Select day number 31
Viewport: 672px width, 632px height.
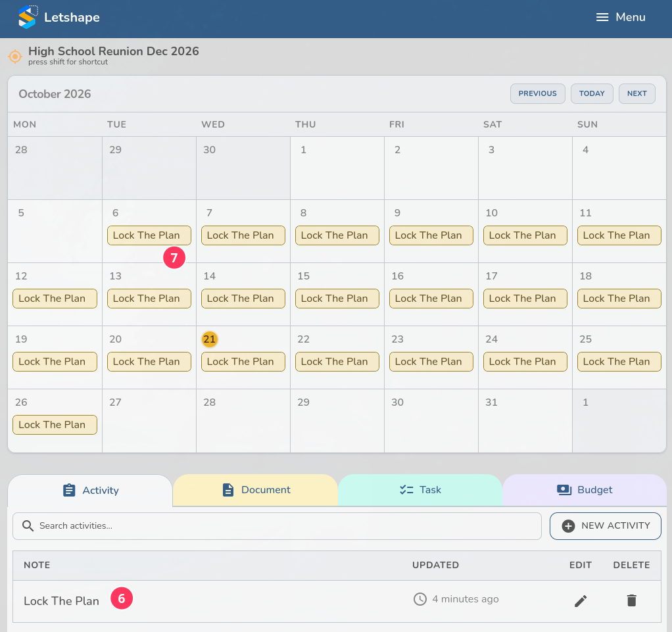[491, 402]
